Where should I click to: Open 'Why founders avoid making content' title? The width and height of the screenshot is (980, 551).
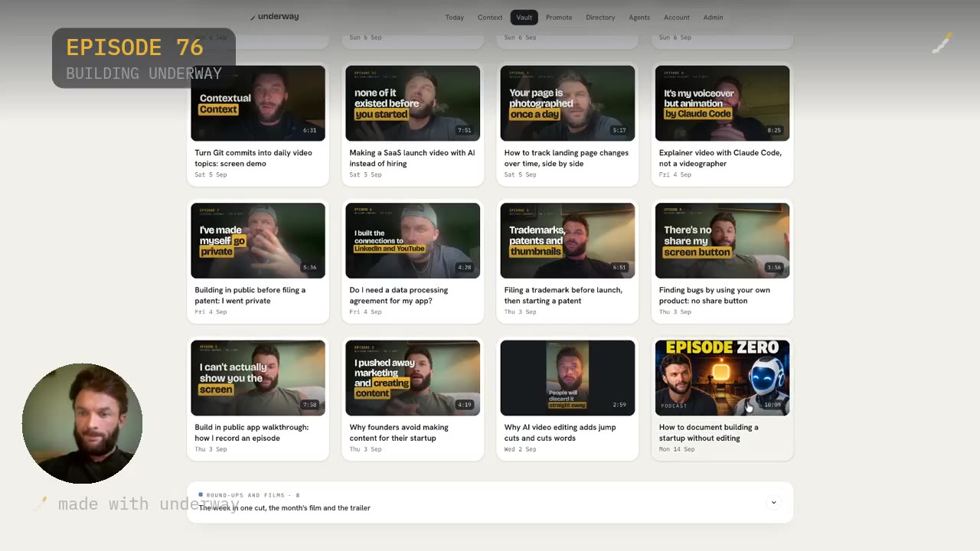click(x=399, y=432)
